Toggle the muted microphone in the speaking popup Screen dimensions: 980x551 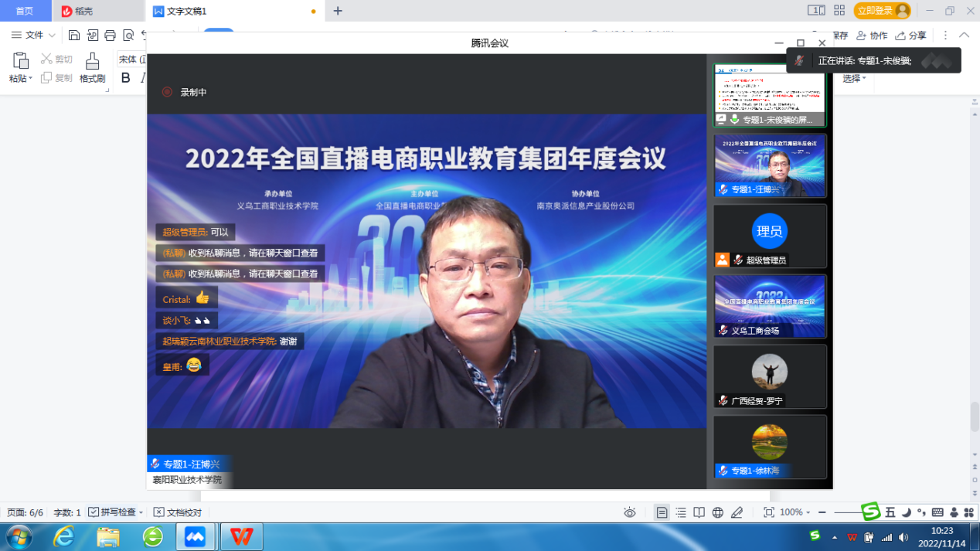tap(800, 60)
